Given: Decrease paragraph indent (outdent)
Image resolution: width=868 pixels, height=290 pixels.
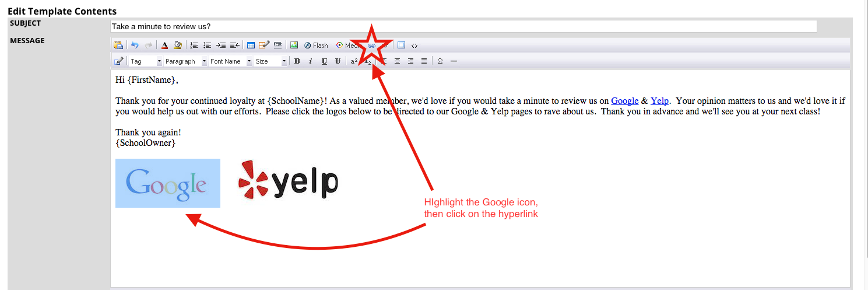Looking at the screenshot, I should coord(234,45).
